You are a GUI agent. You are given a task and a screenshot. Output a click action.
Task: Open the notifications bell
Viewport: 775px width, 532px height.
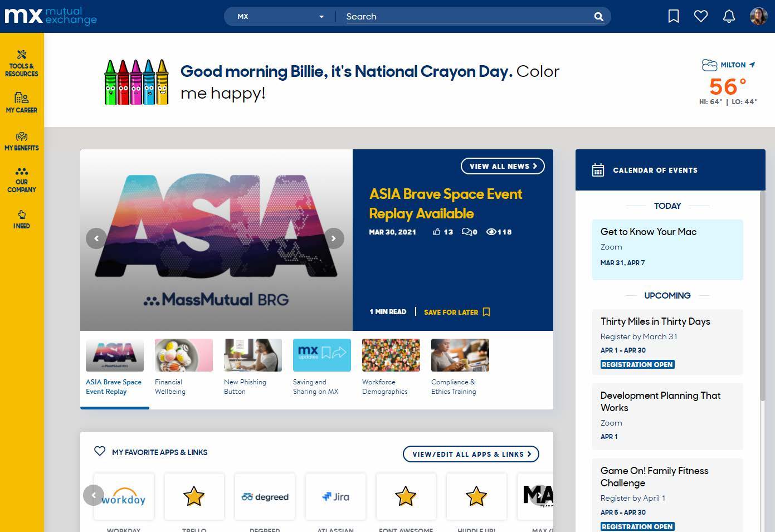(x=729, y=17)
